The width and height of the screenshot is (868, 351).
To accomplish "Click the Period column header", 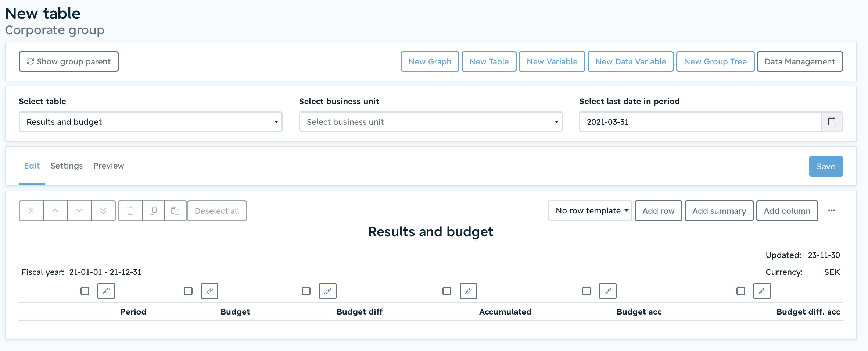I will pos(133,312).
